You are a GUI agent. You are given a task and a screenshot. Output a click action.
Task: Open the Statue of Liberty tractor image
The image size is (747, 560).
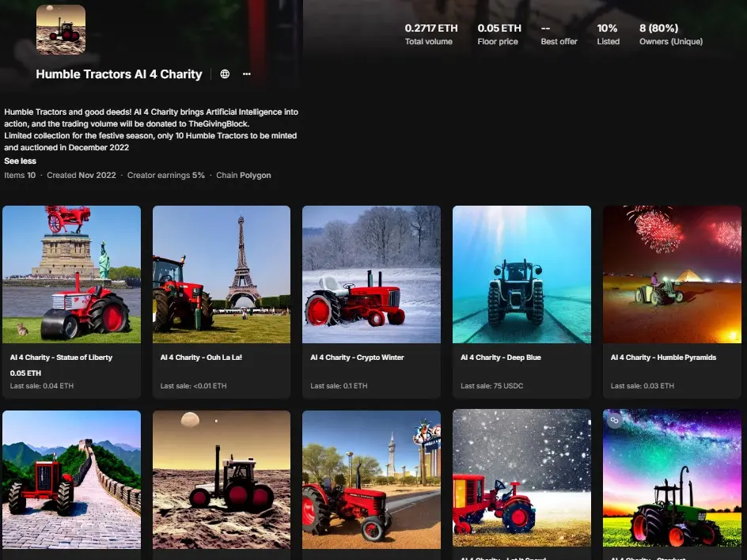[x=71, y=274]
